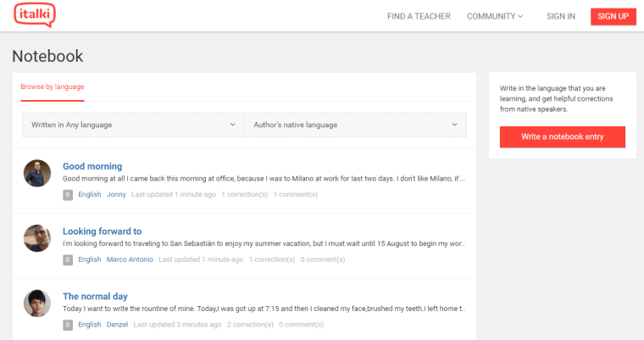
Task: Open the Community menu
Action: click(x=495, y=16)
